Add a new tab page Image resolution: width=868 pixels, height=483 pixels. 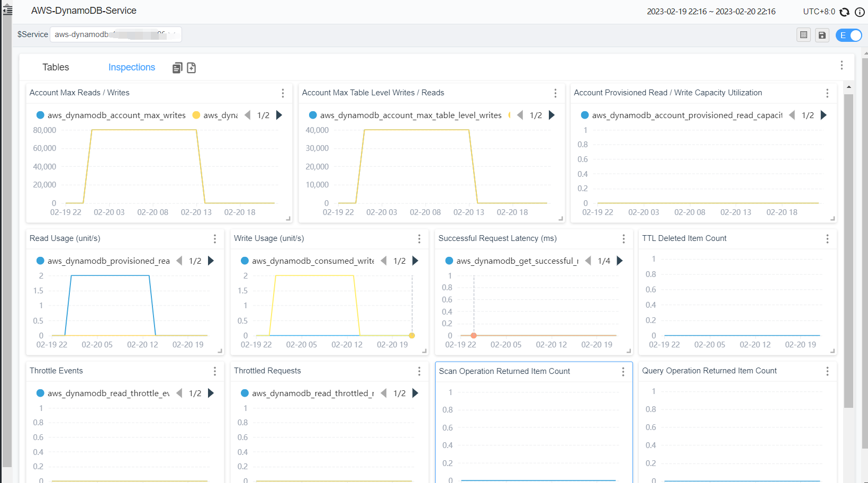[x=192, y=68]
